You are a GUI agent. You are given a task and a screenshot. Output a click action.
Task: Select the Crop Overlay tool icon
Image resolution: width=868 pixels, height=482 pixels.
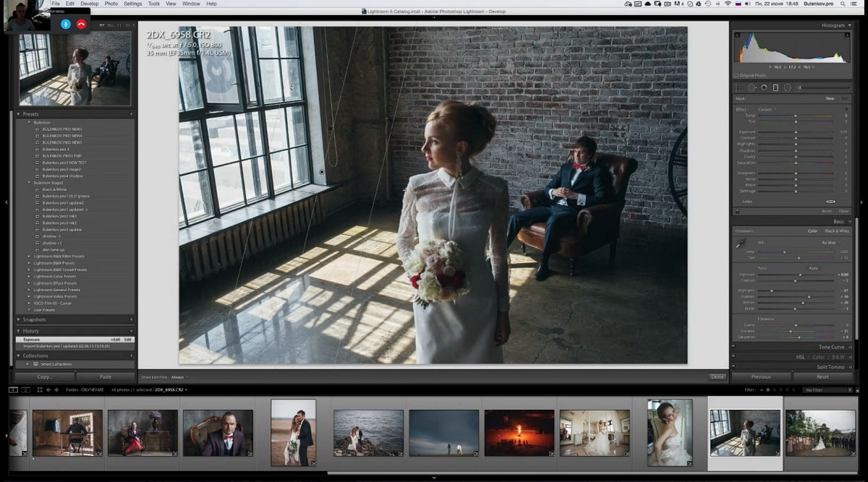pos(739,87)
